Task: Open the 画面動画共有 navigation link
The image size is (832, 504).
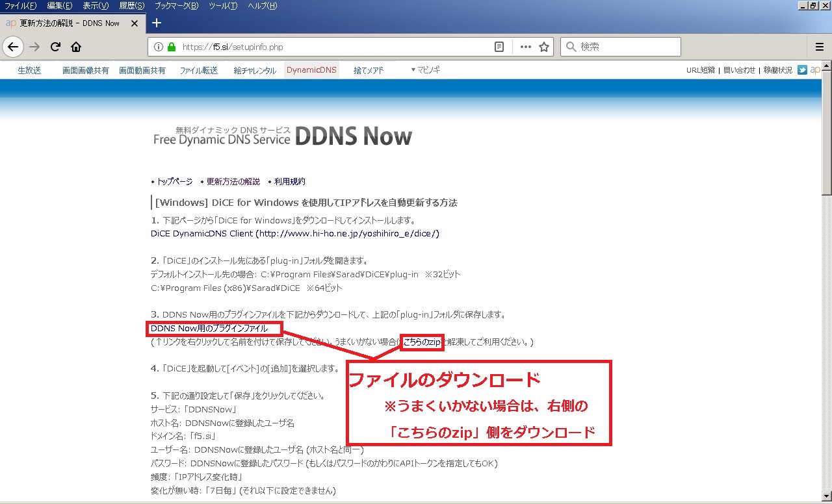Action: [x=142, y=70]
